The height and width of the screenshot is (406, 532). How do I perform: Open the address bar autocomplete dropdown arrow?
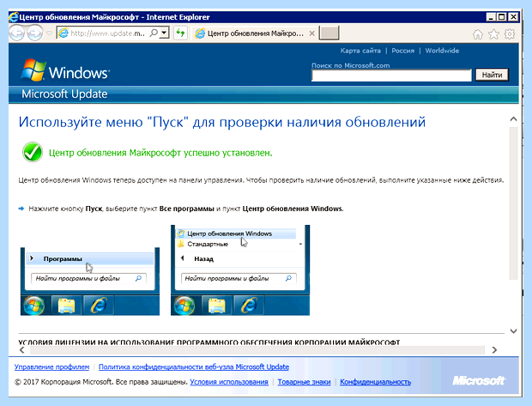pyautogui.click(x=164, y=33)
